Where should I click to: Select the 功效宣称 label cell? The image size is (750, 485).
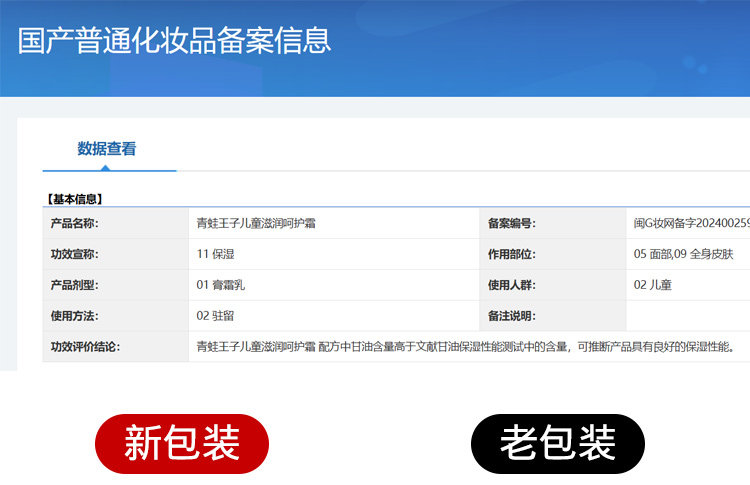(x=116, y=254)
